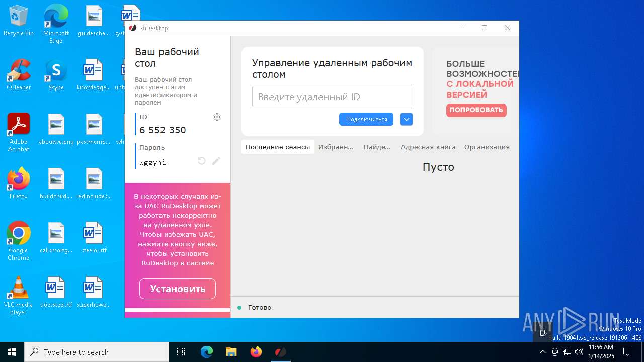Screen dimensions: 644x362
Task: Minimize the RuDesktop window
Action: 462,28
